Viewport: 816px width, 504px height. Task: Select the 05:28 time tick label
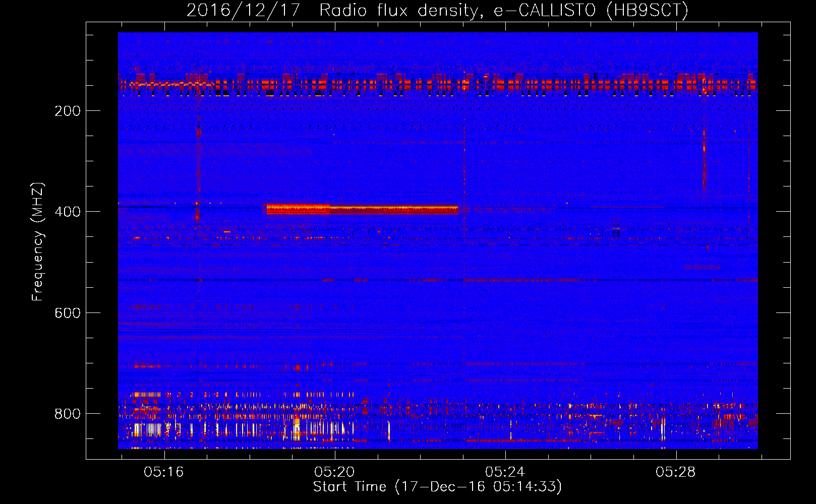[675, 472]
